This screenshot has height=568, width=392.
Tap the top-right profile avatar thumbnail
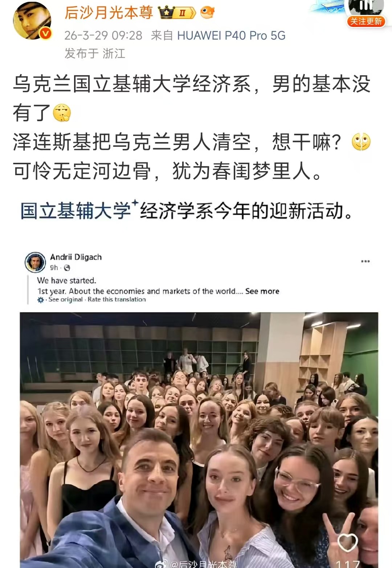[x=366, y=7]
